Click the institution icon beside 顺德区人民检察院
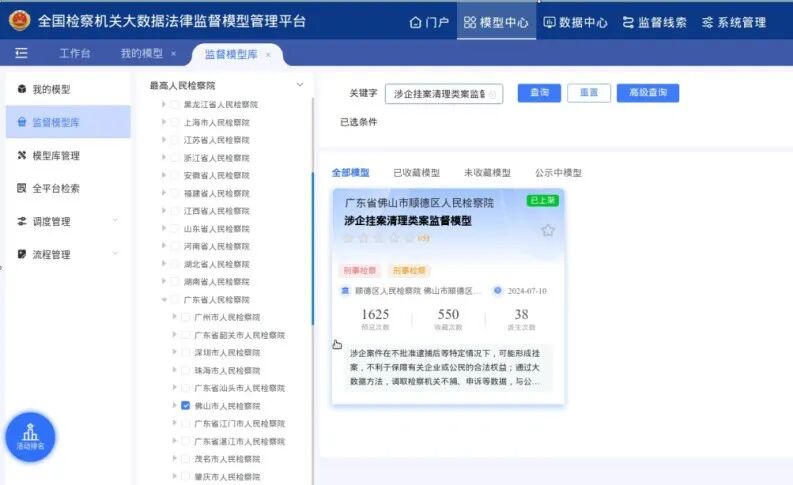The height and width of the screenshot is (485, 793). [x=345, y=291]
